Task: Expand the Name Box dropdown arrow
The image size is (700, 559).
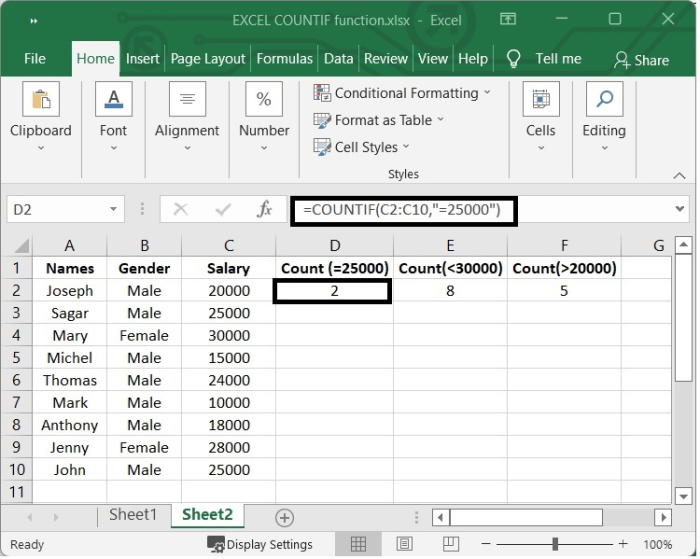Action: click(114, 210)
